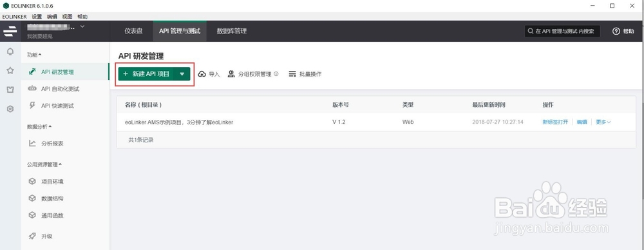Open the 视图 menu

tap(68, 17)
